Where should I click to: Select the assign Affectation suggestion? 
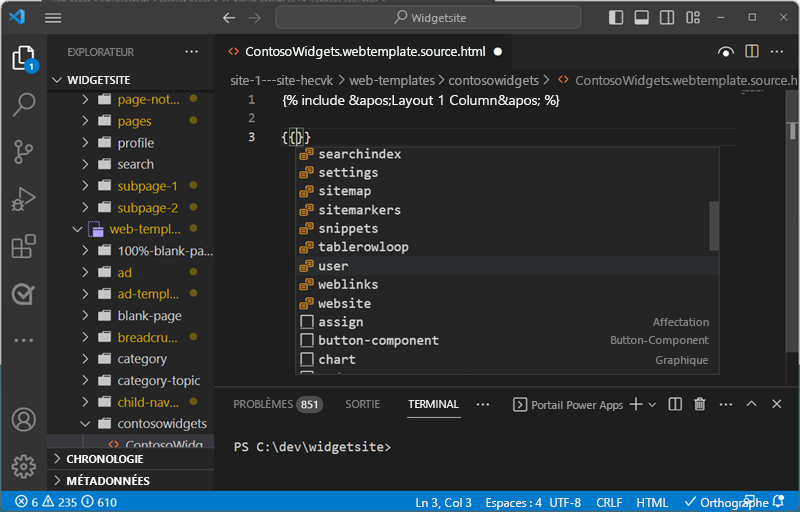click(507, 322)
